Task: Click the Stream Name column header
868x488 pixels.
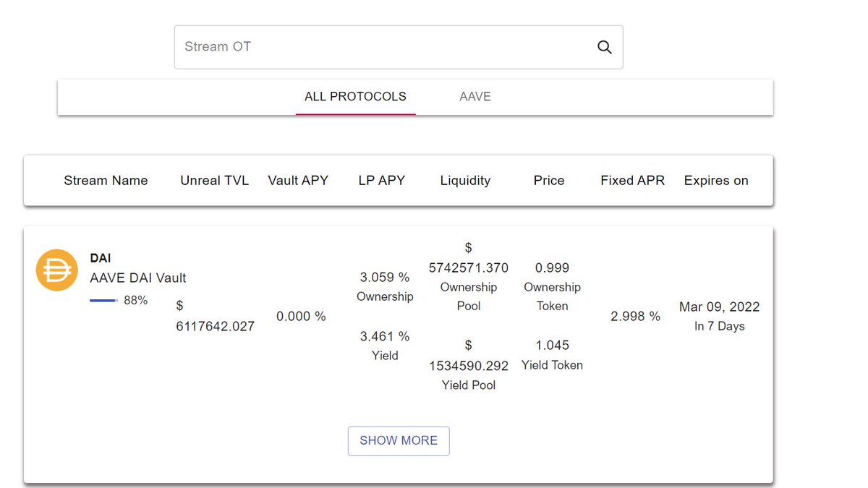Action: click(x=106, y=181)
